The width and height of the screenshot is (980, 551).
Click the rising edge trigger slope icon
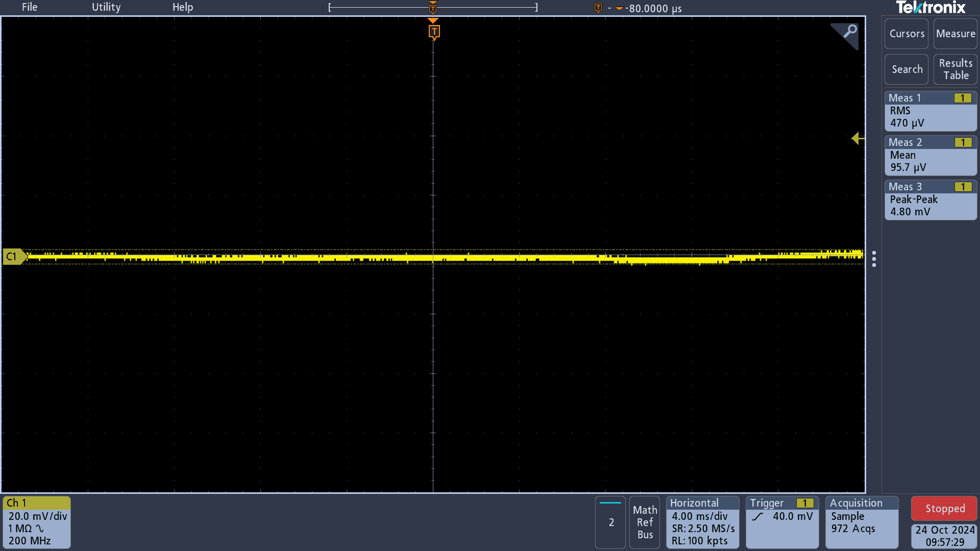click(757, 516)
